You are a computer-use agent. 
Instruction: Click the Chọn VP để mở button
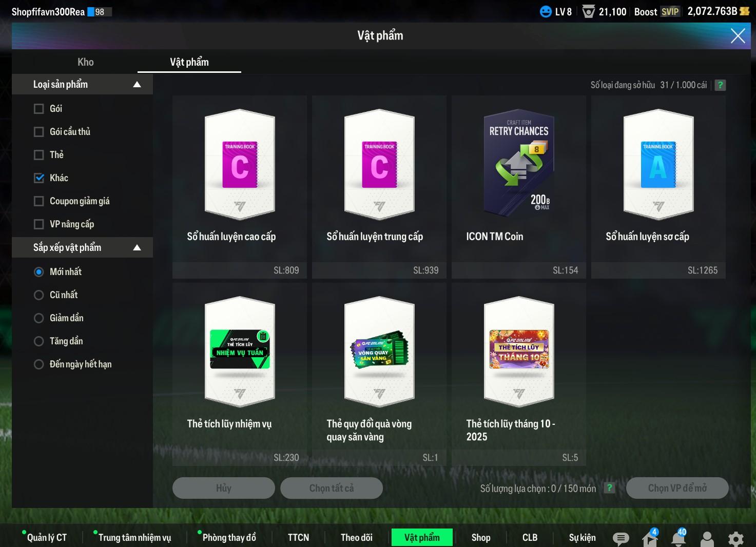(x=676, y=488)
